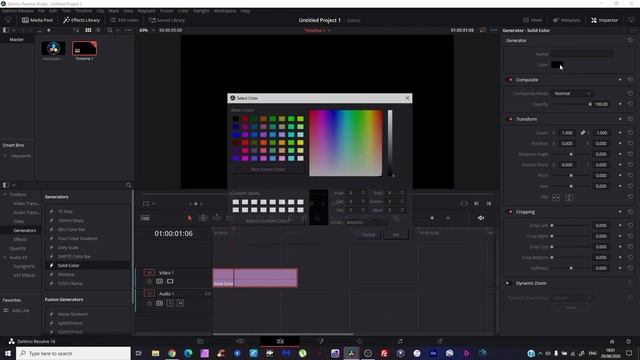This screenshot has width=640, height=360.
Task: Open the Workspace menu
Action: (225, 11)
